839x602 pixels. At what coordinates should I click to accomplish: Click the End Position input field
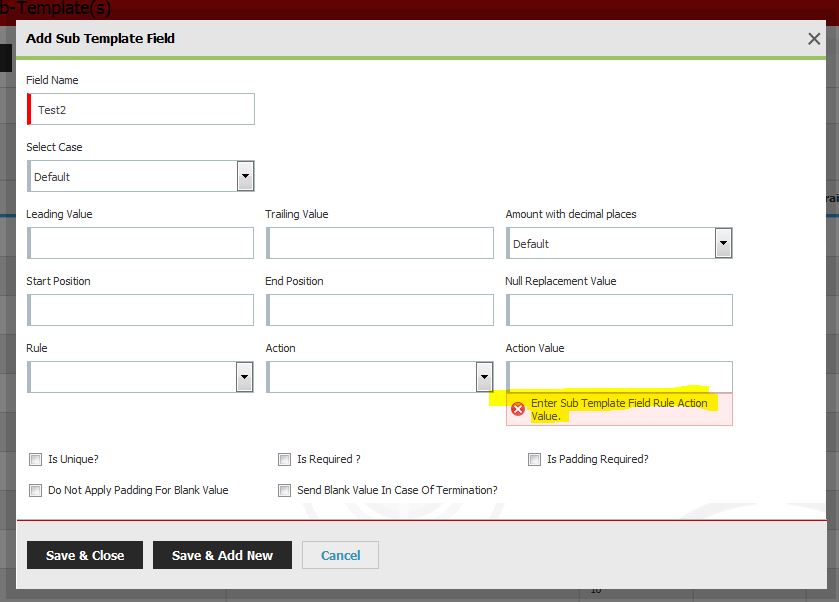380,310
